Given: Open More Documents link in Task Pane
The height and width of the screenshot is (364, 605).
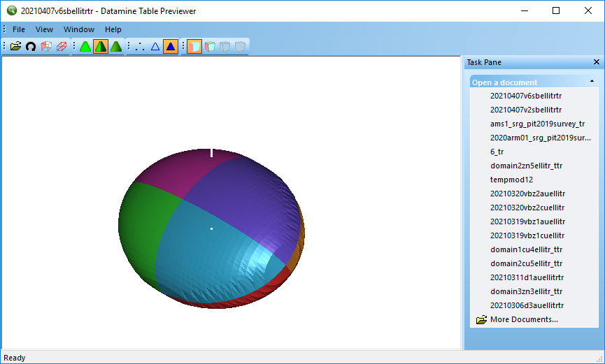Looking at the screenshot, I should 524,319.
